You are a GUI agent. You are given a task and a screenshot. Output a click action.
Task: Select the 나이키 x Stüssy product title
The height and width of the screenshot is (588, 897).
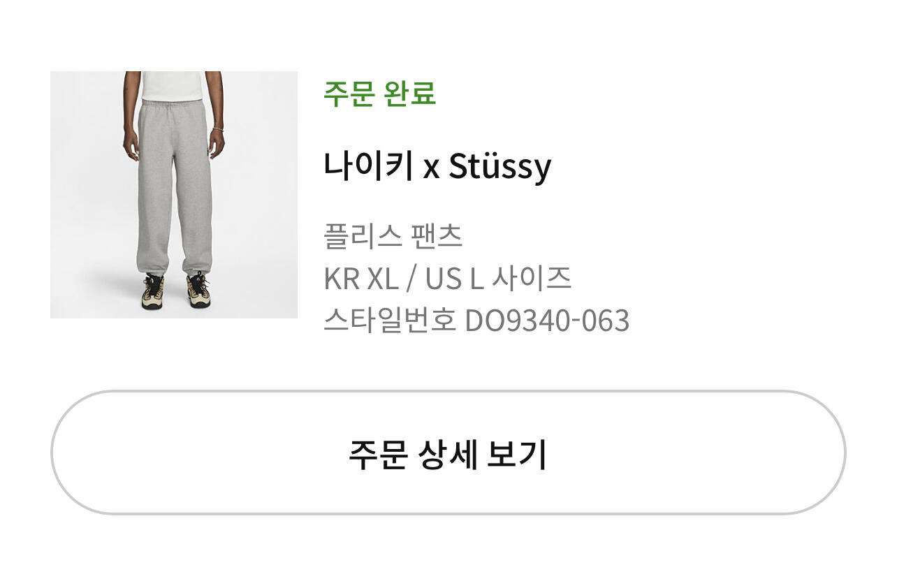pos(437,166)
